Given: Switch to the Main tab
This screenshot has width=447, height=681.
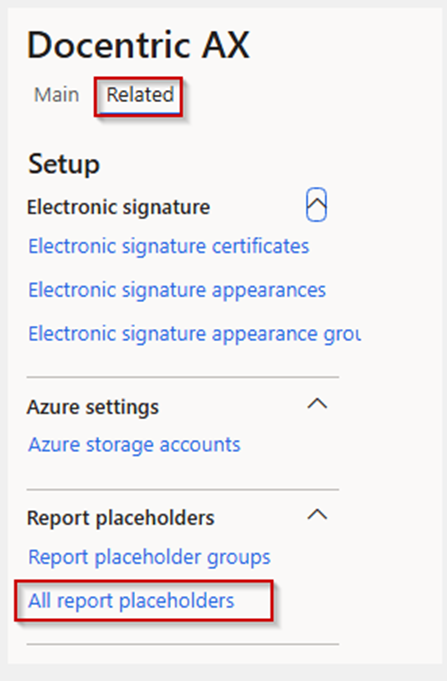Looking at the screenshot, I should click(x=56, y=94).
